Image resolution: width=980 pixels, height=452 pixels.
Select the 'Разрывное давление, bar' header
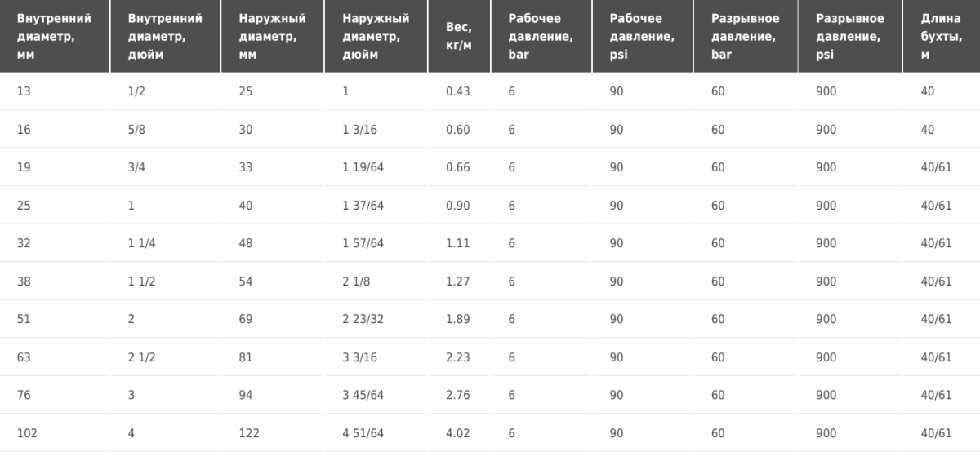point(746,37)
